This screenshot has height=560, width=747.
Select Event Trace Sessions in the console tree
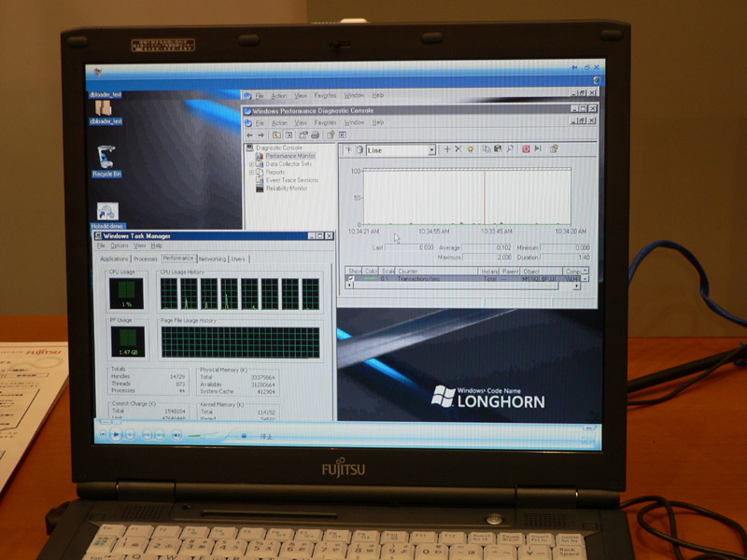pyautogui.click(x=292, y=180)
